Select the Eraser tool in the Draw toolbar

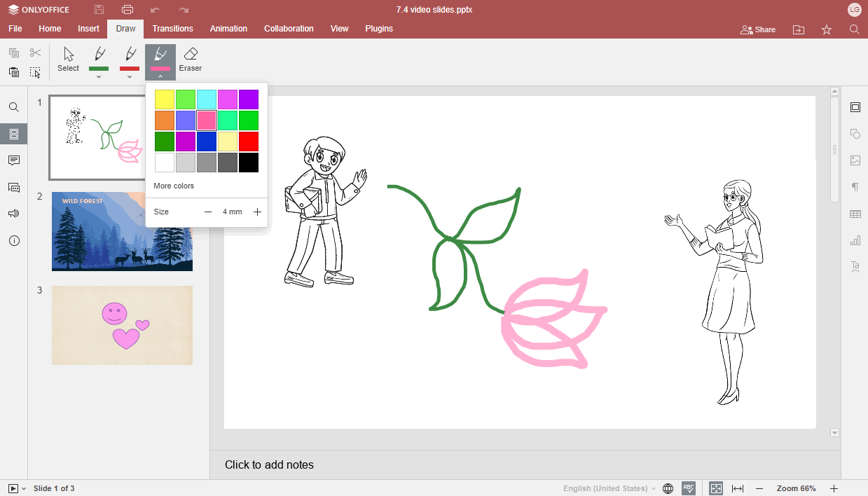[x=190, y=56]
